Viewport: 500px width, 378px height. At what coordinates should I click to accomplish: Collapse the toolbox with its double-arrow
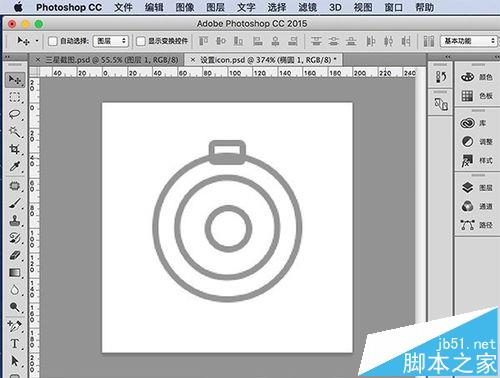click(7, 57)
